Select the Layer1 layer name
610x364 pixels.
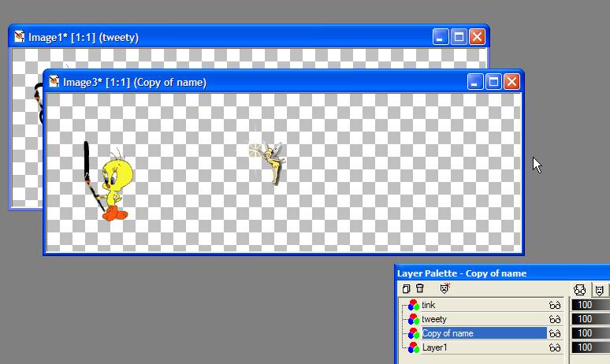pyautogui.click(x=435, y=347)
